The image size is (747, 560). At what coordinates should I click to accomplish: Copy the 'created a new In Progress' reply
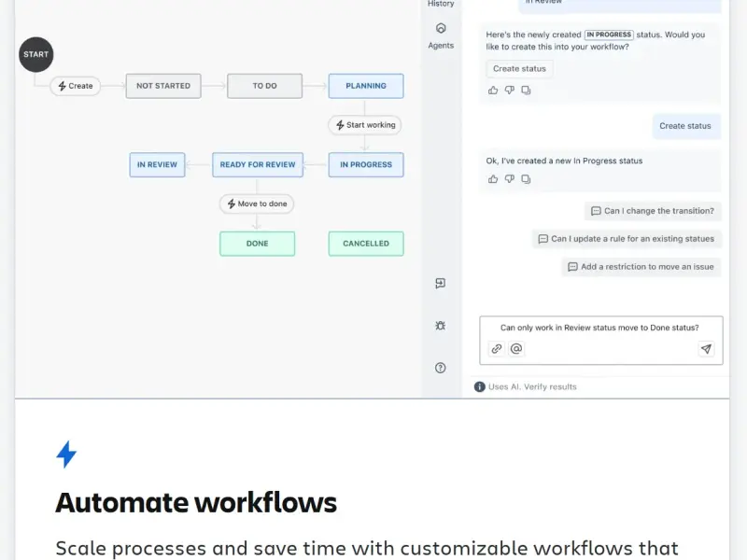[x=526, y=179]
